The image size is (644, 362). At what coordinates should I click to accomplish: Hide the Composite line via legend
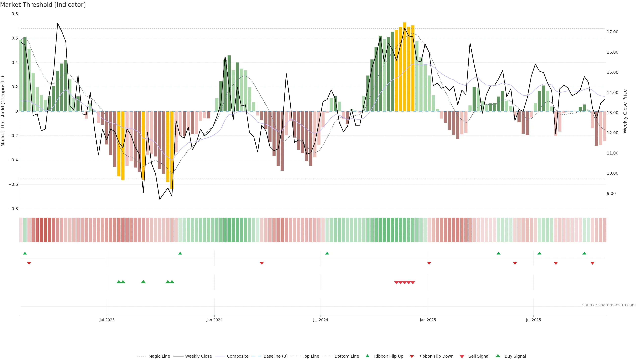237,356
